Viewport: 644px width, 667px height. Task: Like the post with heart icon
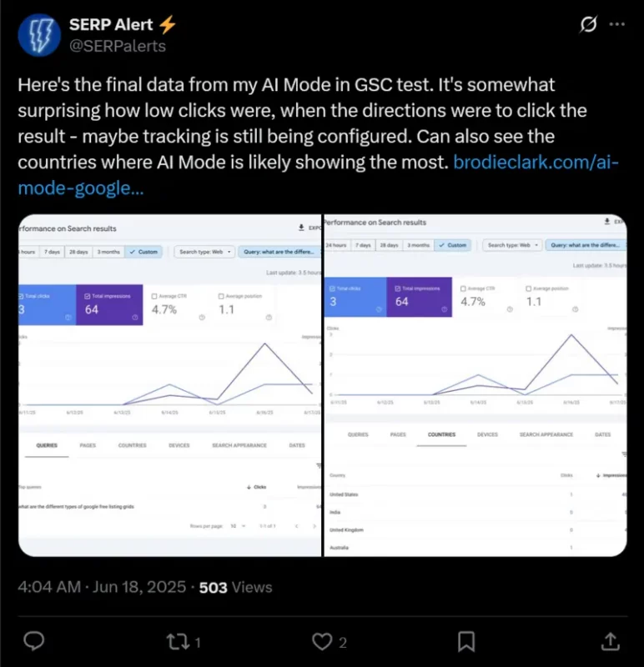point(322,641)
